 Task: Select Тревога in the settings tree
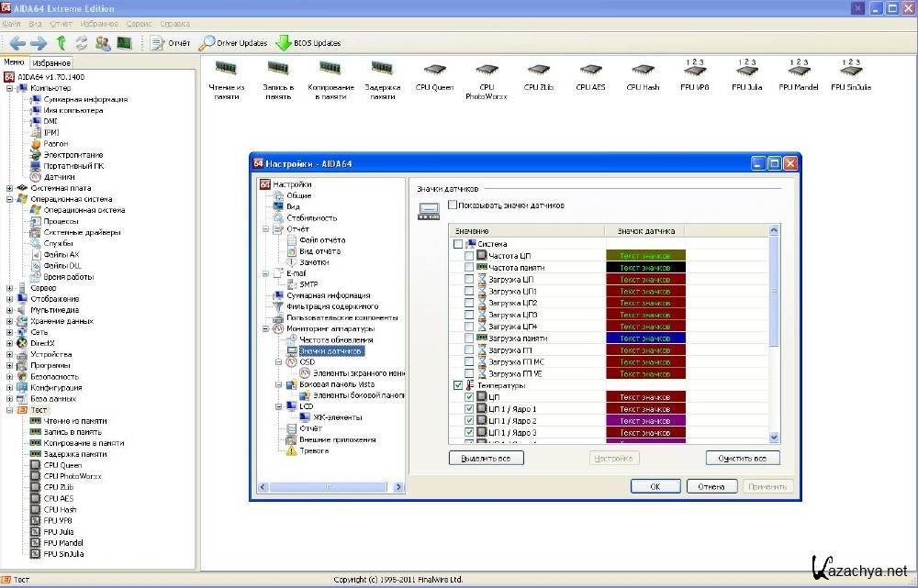313,450
